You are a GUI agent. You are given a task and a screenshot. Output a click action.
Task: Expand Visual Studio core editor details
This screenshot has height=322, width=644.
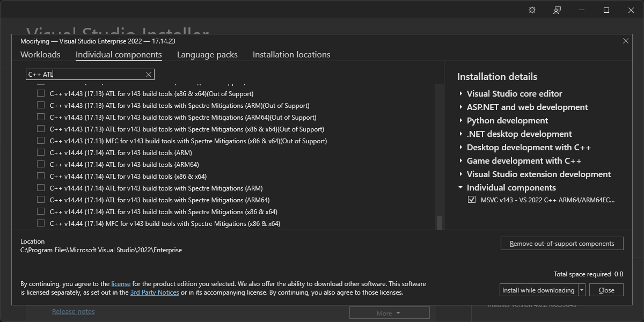pos(460,94)
